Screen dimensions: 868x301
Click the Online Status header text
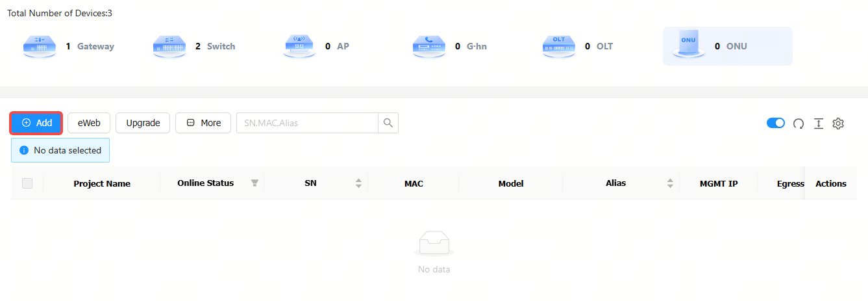[205, 183]
